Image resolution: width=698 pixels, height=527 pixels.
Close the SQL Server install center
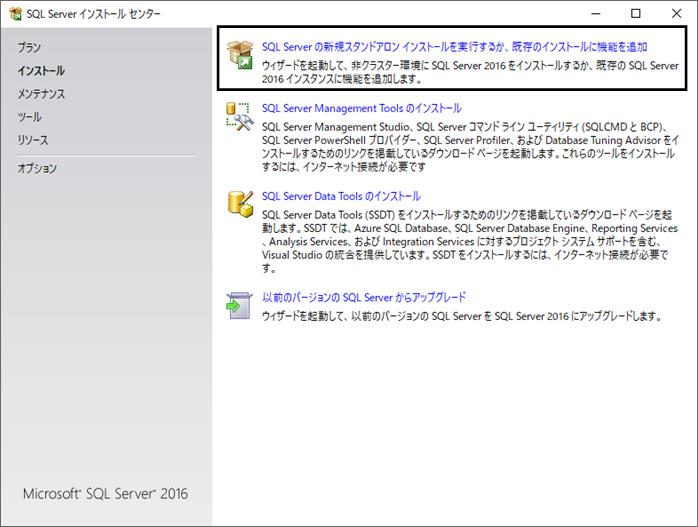pos(676,14)
